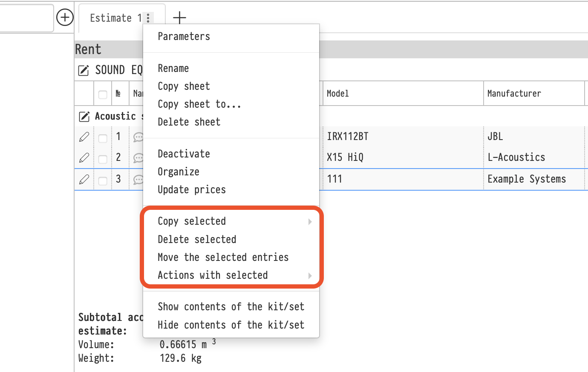This screenshot has height=372, width=588.
Task: Open the comment bubble on row 1
Action: (x=138, y=137)
